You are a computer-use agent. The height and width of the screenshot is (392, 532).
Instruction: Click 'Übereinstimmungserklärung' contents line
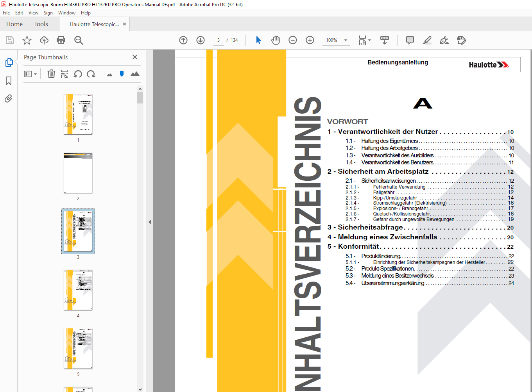point(430,283)
